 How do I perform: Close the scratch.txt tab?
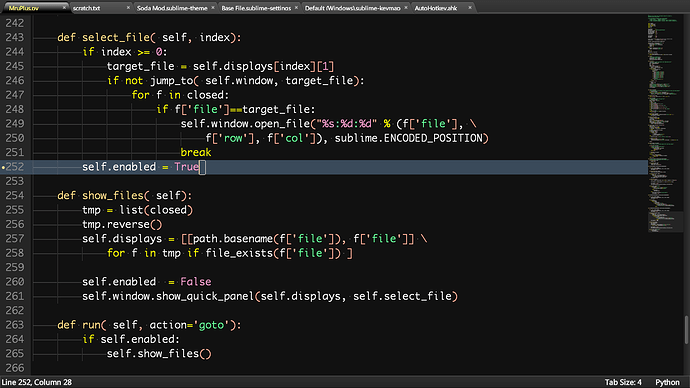[x=128, y=7]
